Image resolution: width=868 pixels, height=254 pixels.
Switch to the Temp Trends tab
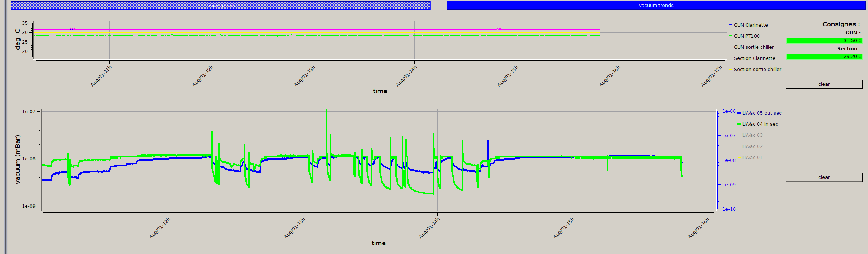pos(221,6)
